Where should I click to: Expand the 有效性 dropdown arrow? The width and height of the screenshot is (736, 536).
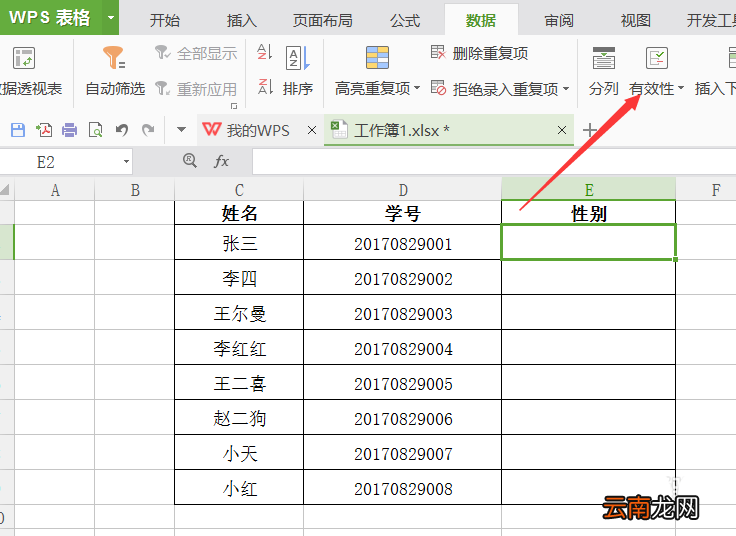[x=681, y=88]
